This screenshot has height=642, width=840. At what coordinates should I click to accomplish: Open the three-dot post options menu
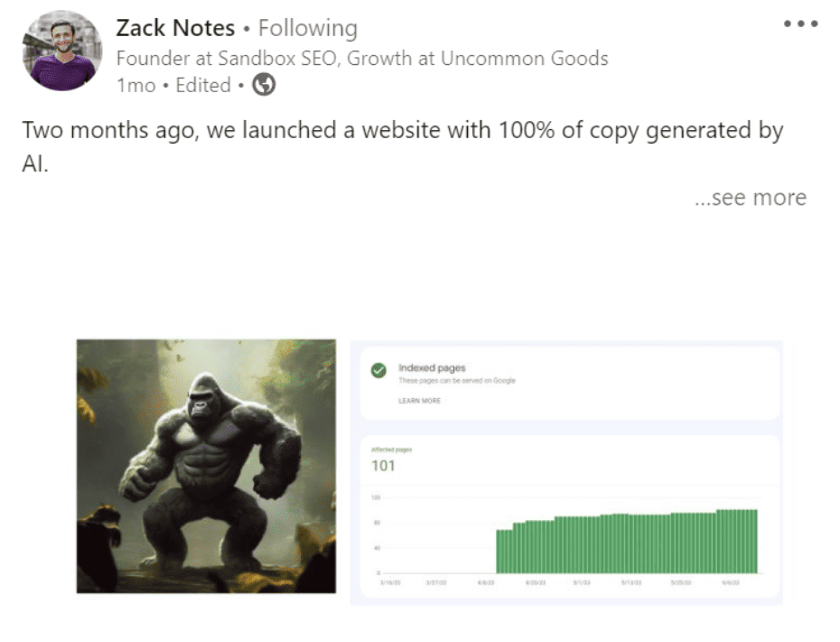pyautogui.click(x=800, y=24)
